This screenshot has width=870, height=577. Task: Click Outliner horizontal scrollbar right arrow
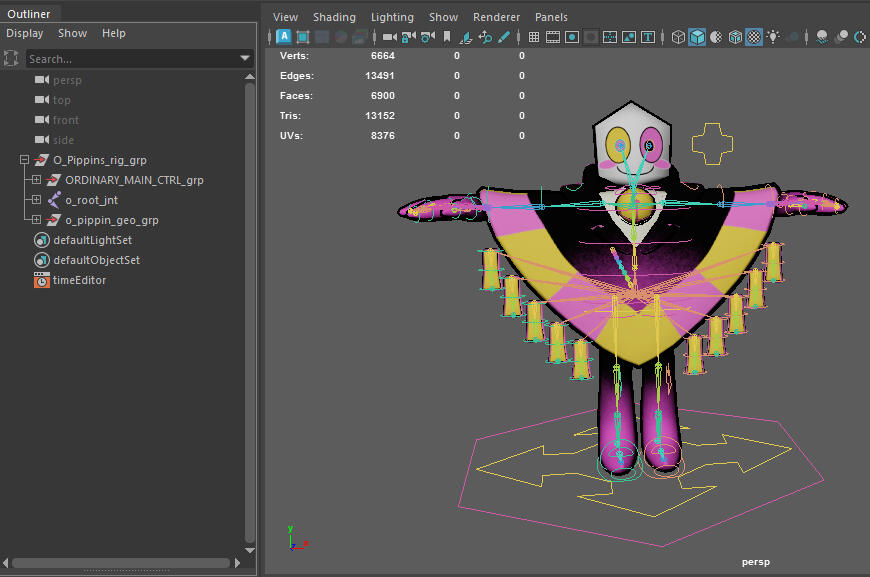click(x=237, y=563)
